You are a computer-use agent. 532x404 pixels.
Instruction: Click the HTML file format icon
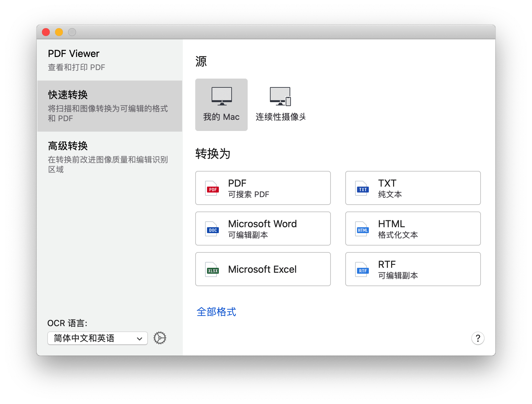[x=362, y=229]
